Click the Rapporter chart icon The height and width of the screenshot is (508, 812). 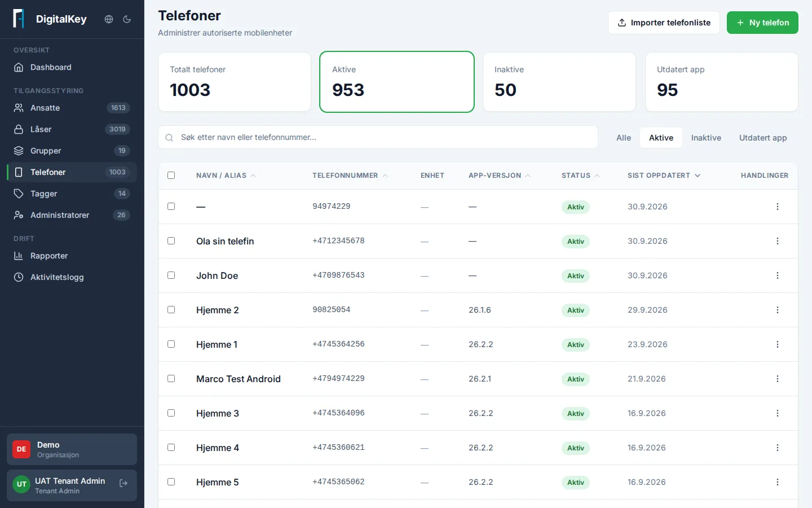tap(19, 256)
